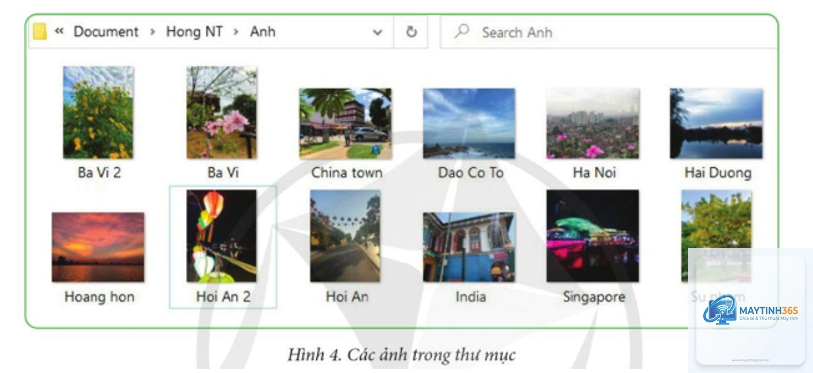The image size is (813, 373).
Task: Focus the Search Anh input field
Action: click(609, 32)
